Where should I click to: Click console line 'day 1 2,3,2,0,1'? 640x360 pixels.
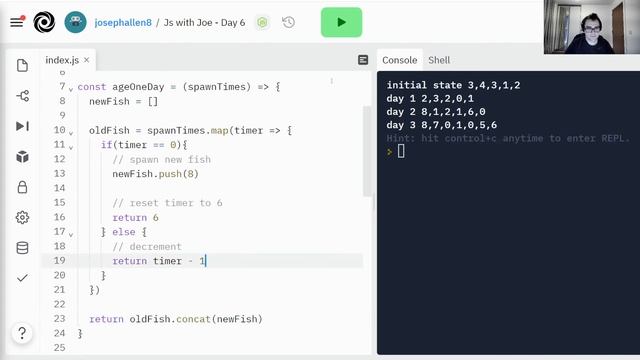click(x=430, y=98)
